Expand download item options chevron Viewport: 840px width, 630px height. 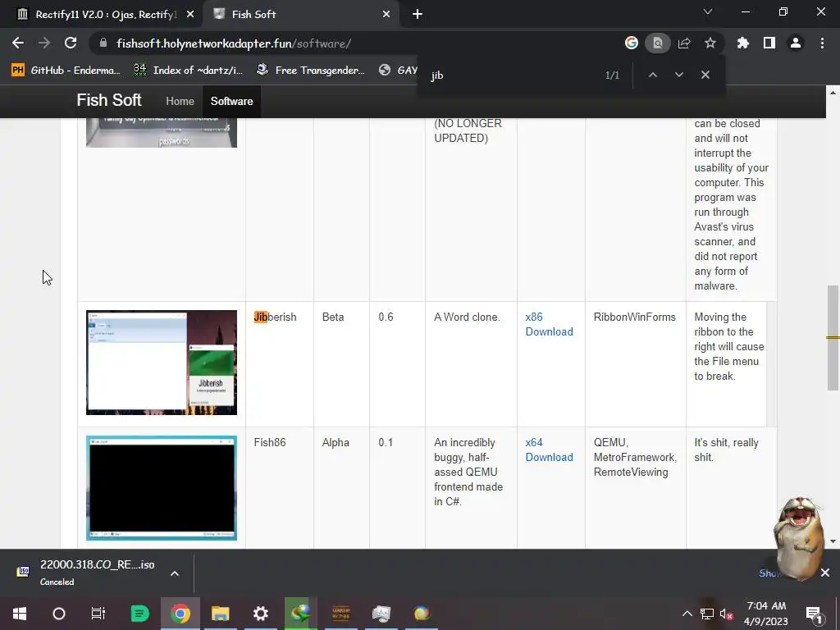pos(175,573)
